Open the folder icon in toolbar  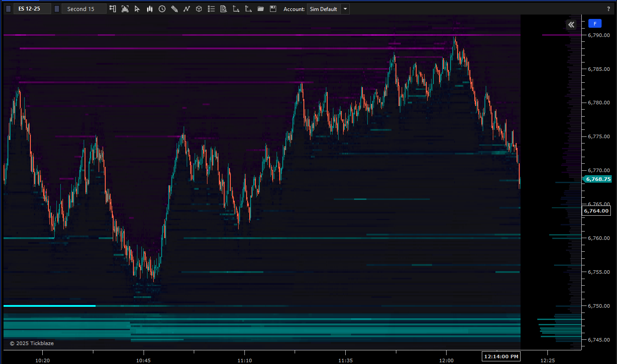pos(261,9)
